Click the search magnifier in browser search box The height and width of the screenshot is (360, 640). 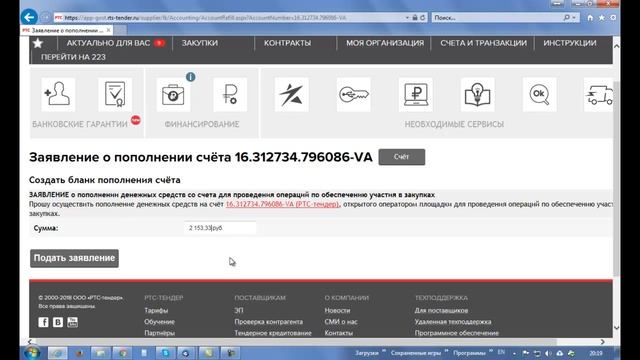tap(567, 18)
